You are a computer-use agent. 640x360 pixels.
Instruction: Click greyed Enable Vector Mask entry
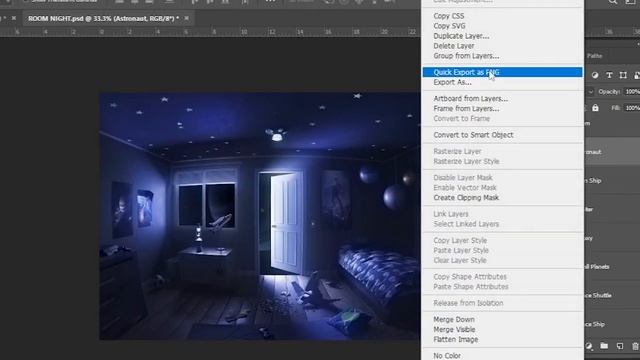pyautogui.click(x=465, y=187)
